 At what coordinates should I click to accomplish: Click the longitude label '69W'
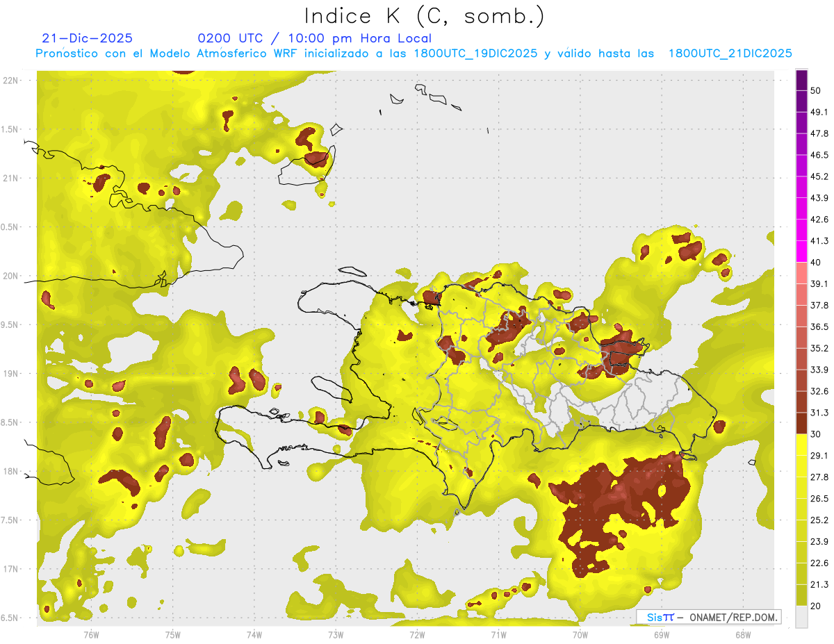coord(662,635)
